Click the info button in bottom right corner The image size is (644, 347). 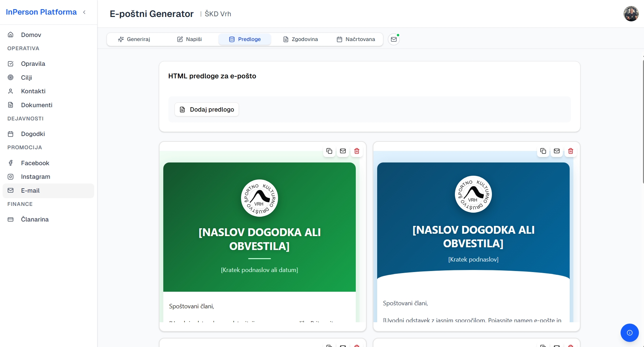click(x=630, y=333)
